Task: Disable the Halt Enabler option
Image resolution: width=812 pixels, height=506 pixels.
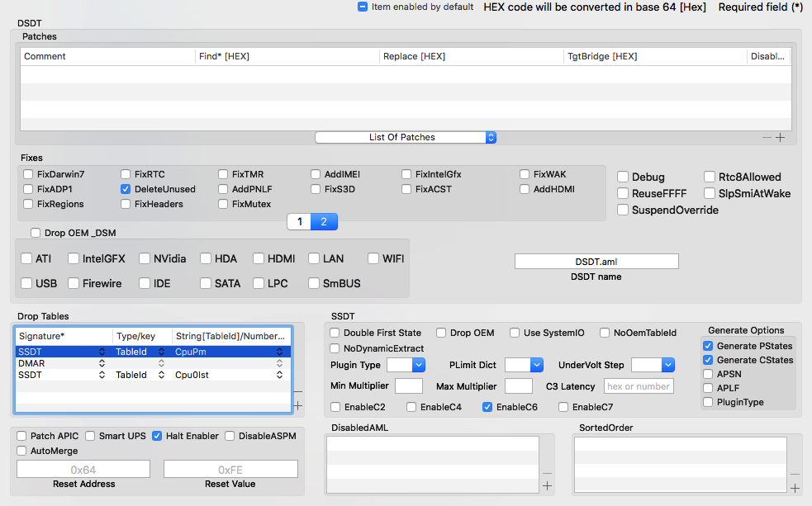Action: click(157, 436)
